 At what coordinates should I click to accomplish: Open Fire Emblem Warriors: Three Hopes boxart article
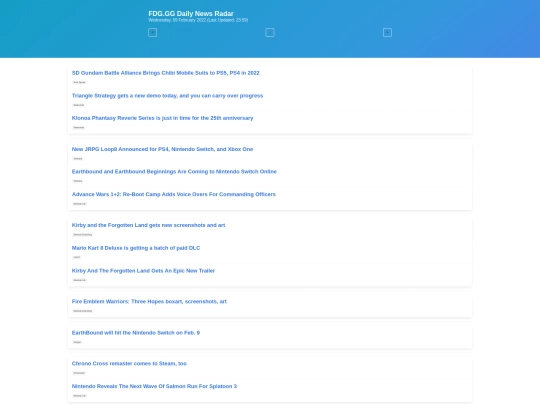coord(149,302)
